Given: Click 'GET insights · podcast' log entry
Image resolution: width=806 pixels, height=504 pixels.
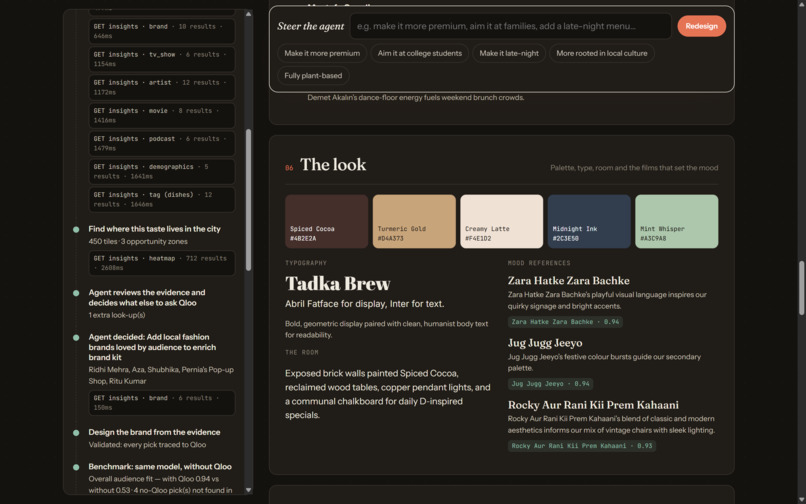Looking at the screenshot, I should [162, 143].
